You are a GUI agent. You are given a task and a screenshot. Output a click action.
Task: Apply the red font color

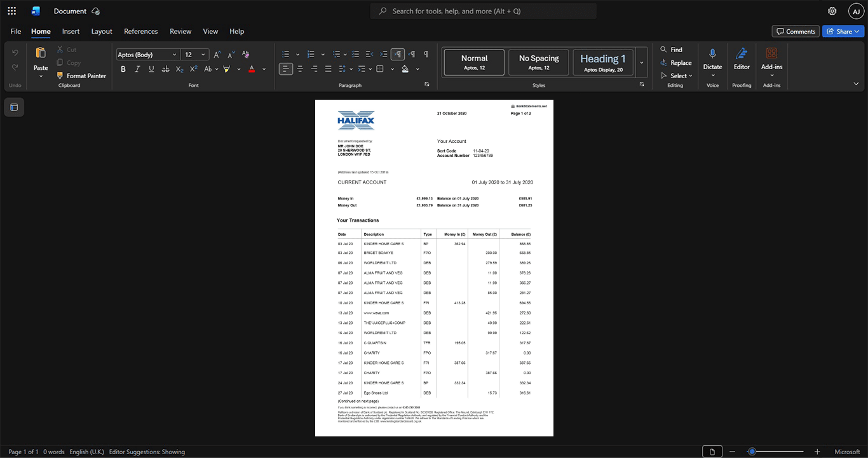[252, 69]
